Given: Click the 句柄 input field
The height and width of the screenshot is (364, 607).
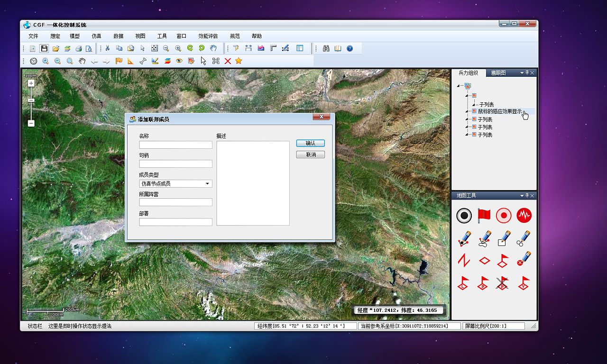Looking at the screenshot, I should point(175,164).
